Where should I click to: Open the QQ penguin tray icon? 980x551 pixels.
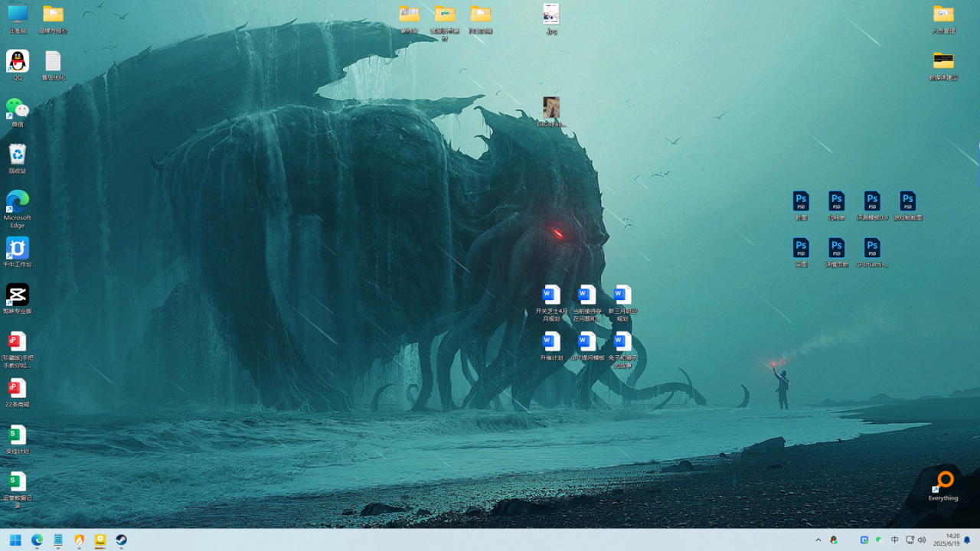(834, 540)
